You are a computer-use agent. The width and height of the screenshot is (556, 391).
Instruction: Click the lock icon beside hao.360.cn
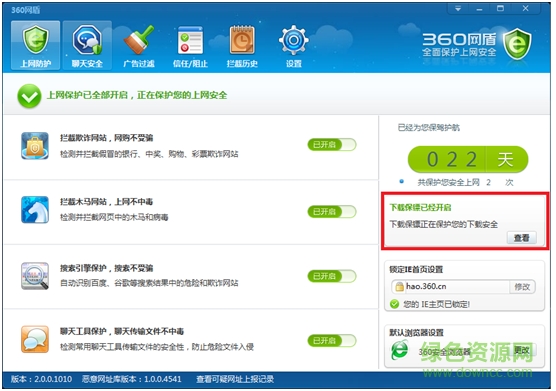point(399,286)
